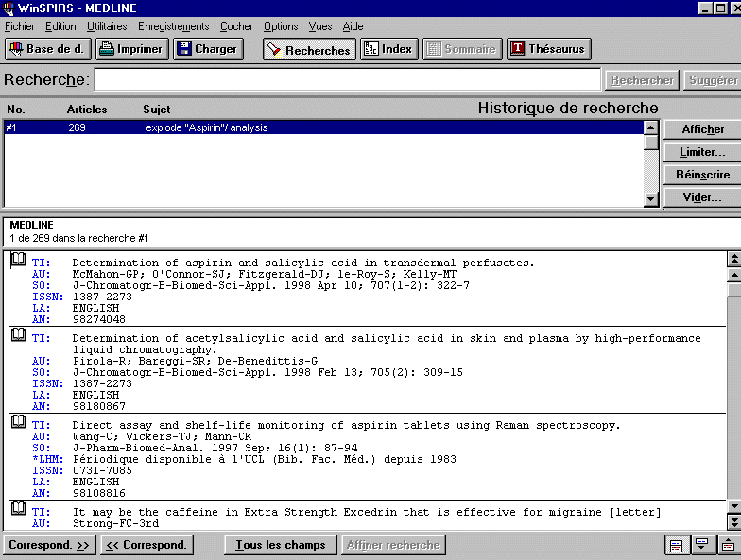Focus the Recherche search input field

tap(348, 79)
